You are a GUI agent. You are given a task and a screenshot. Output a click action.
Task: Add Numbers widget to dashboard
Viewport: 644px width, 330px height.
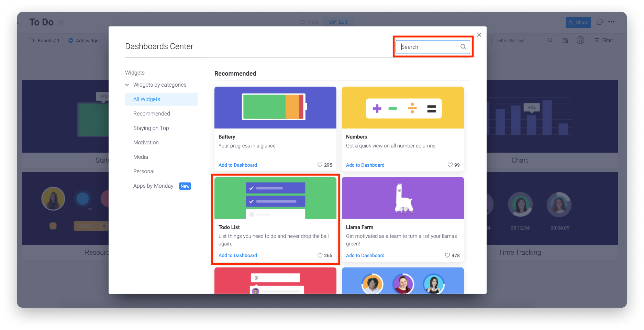click(x=365, y=165)
